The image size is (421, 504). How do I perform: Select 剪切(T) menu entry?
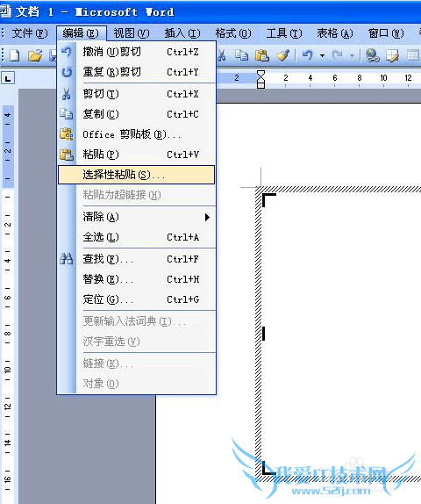(x=136, y=94)
